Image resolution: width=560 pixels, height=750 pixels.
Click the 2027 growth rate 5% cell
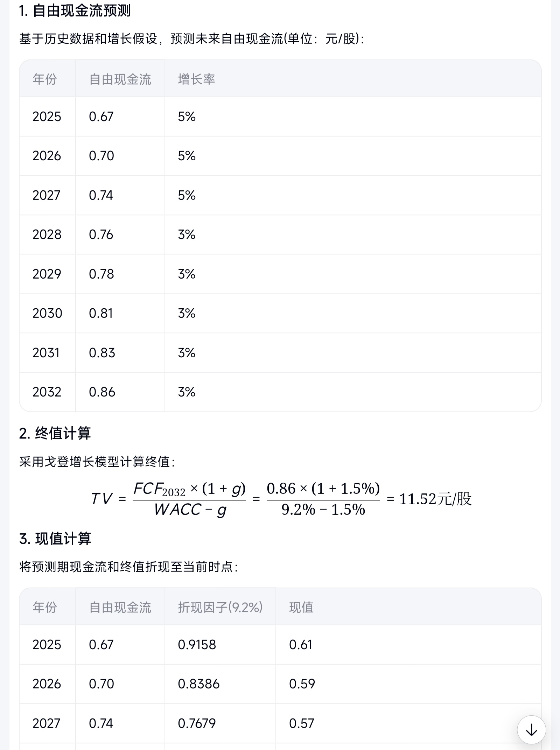[187, 195]
